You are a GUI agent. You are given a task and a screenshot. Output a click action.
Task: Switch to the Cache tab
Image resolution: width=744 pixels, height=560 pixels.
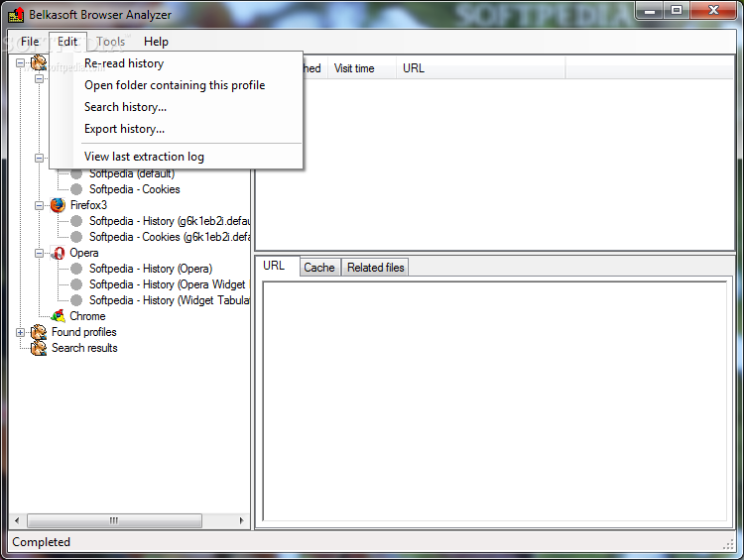pyautogui.click(x=319, y=268)
